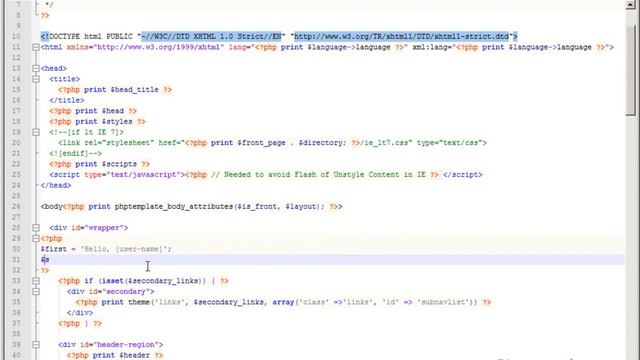The image size is (640, 360).
Task: Collapse the head fold on line 13
Action: tap(36, 69)
